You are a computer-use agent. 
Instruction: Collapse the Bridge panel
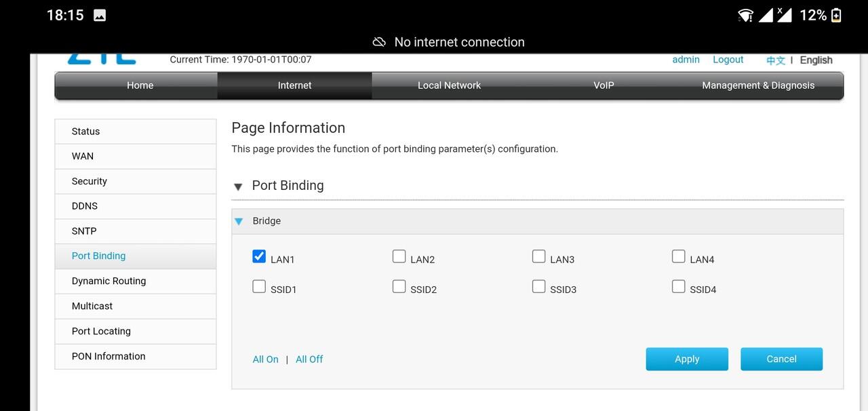pos(239,221)
